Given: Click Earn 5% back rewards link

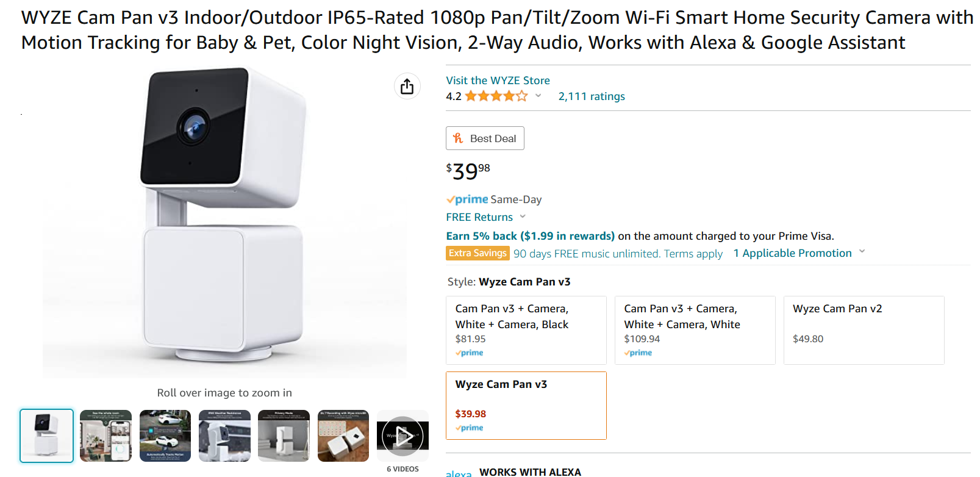Looking at the screenshot, I should (530, 236).
